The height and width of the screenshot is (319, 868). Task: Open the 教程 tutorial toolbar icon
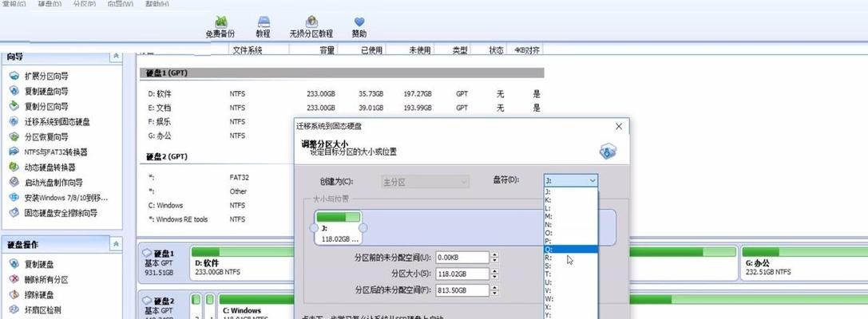264,27
